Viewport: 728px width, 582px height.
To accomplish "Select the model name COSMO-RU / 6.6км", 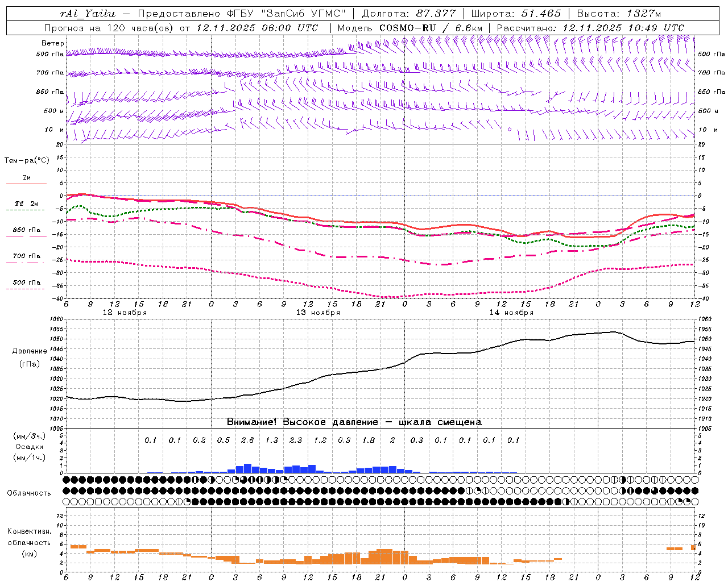I will click(431, 28).
